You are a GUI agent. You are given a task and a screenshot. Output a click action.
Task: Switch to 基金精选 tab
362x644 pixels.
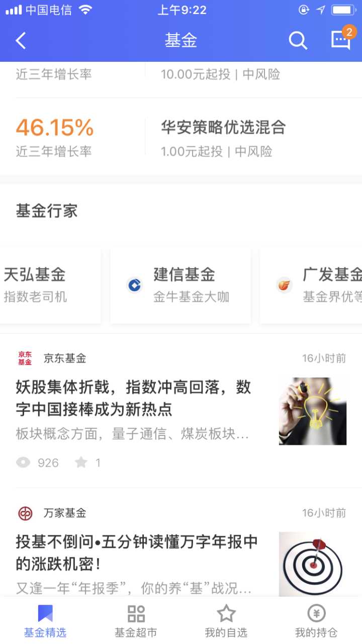[45, 621]
